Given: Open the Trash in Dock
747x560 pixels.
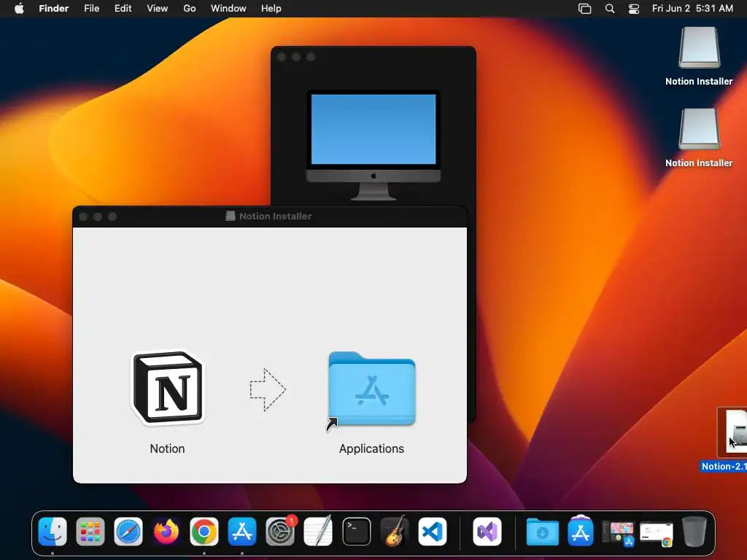Looking at the screenshot, I should [694, 532].
